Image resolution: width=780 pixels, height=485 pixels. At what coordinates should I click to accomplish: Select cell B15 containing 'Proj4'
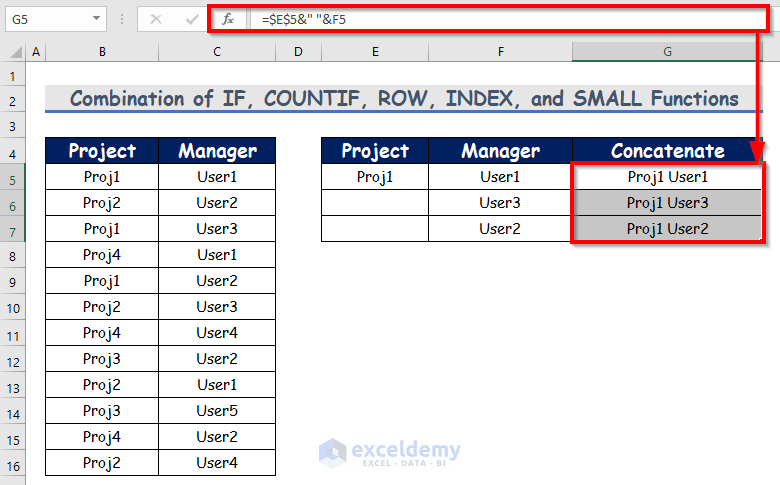tap(102, 437)
